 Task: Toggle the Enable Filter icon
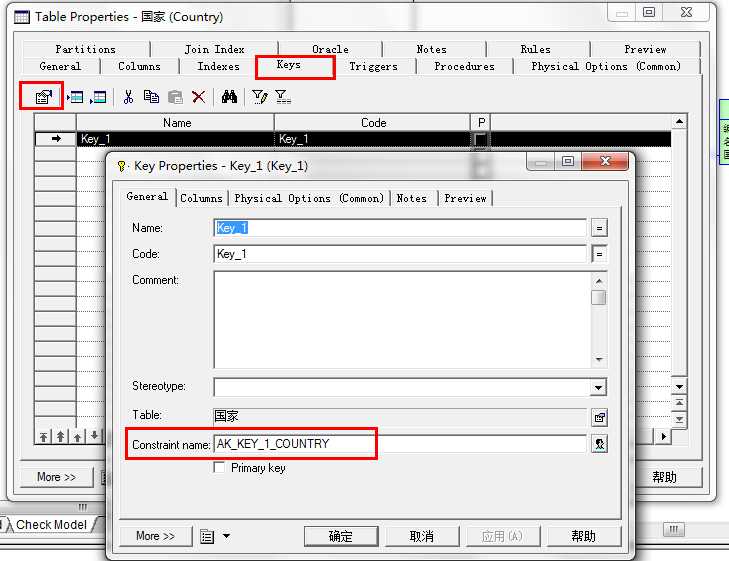coord(283,97)
